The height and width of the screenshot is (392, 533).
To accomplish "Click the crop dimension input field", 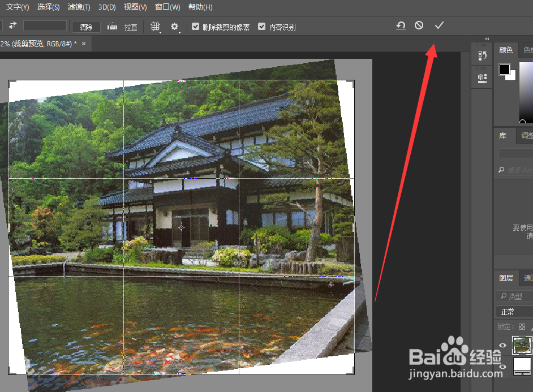I will click(45, 26).
